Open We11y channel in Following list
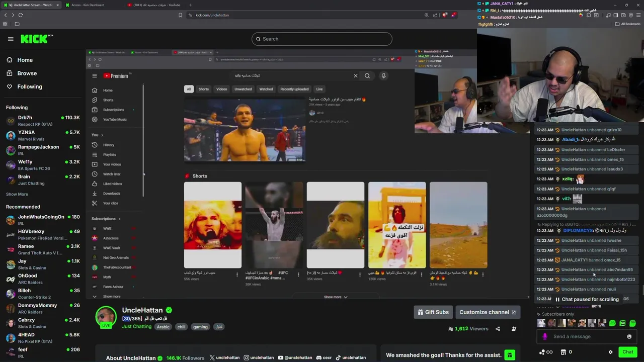Viewport: 644px width, 362px height. [43, 165]
